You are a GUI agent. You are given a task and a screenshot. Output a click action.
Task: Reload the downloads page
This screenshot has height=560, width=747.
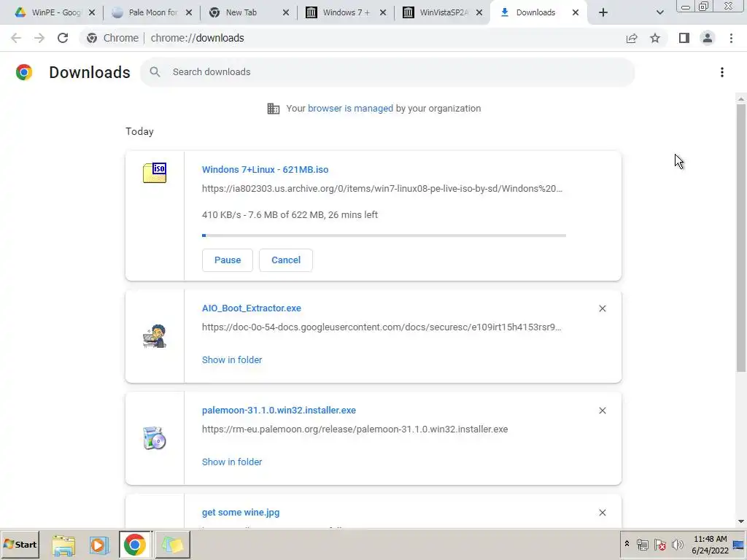pos(63,38)
